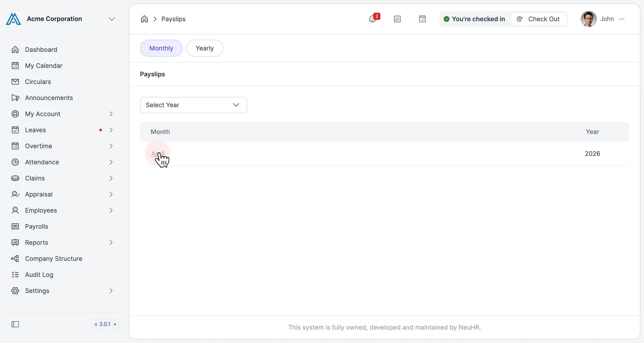Open Announcements in the sidebar
This screenshot has height=343, width=644.
49,98
